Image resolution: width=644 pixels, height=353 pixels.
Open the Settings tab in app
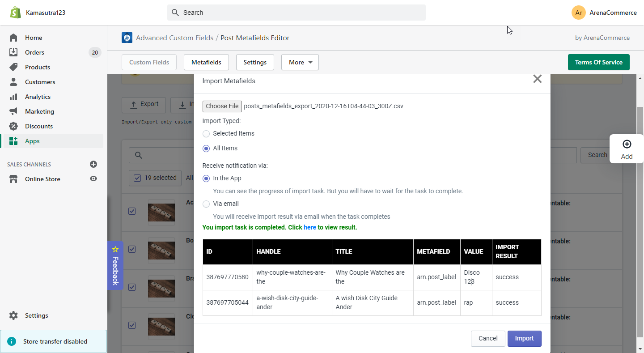click(255, 62)
